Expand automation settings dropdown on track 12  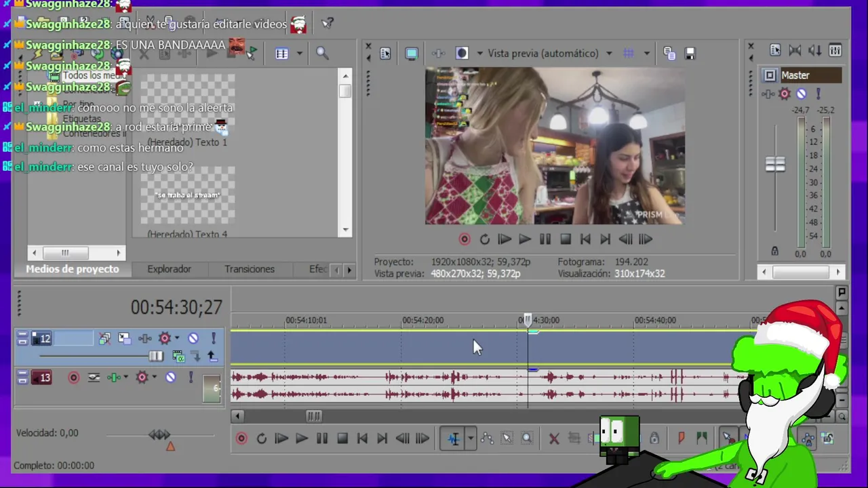click(x=177, y=338)
